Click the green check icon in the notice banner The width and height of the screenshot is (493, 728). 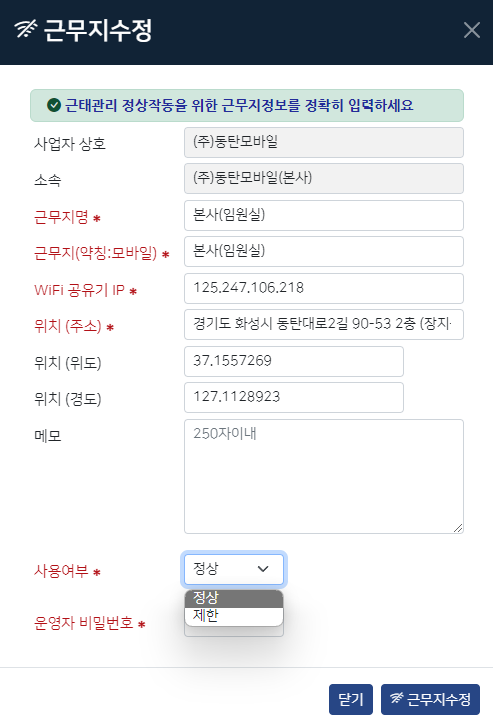pos(54,105)
